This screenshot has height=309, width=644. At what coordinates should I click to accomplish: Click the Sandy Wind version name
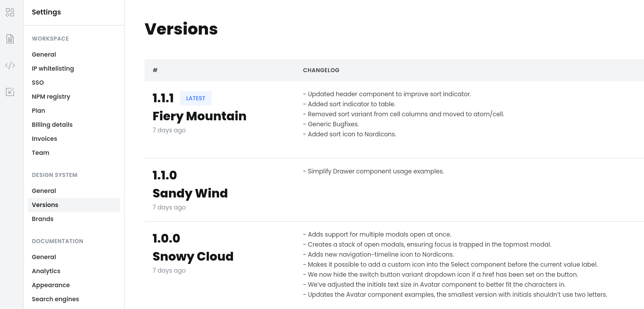(x=190, y=193)
